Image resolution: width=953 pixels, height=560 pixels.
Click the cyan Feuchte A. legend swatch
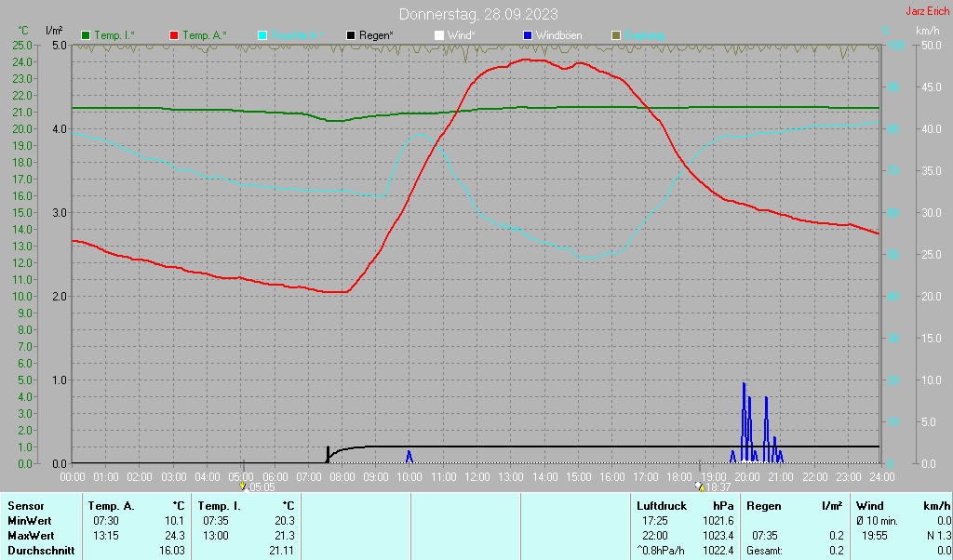[x=262, y=36]
